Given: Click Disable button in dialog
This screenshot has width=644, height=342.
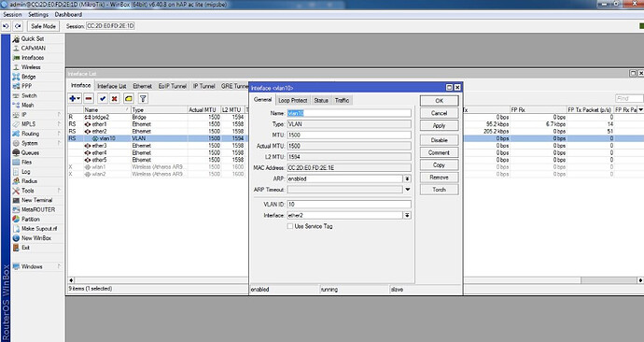Looking at the screenshot, I should [x=439, y=140].
